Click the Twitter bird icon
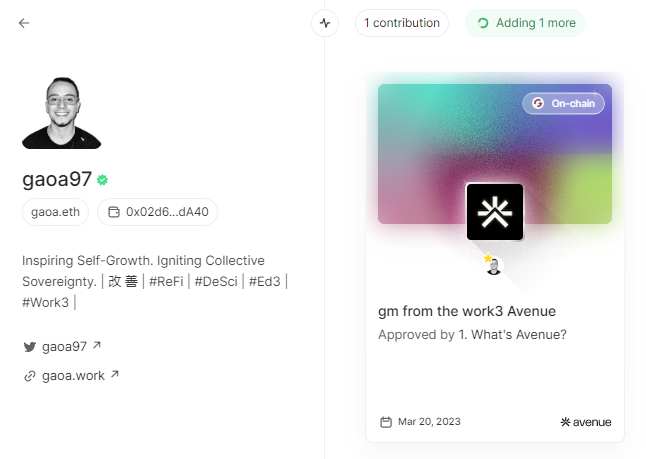The image size is (646, 459). (30, 347)
